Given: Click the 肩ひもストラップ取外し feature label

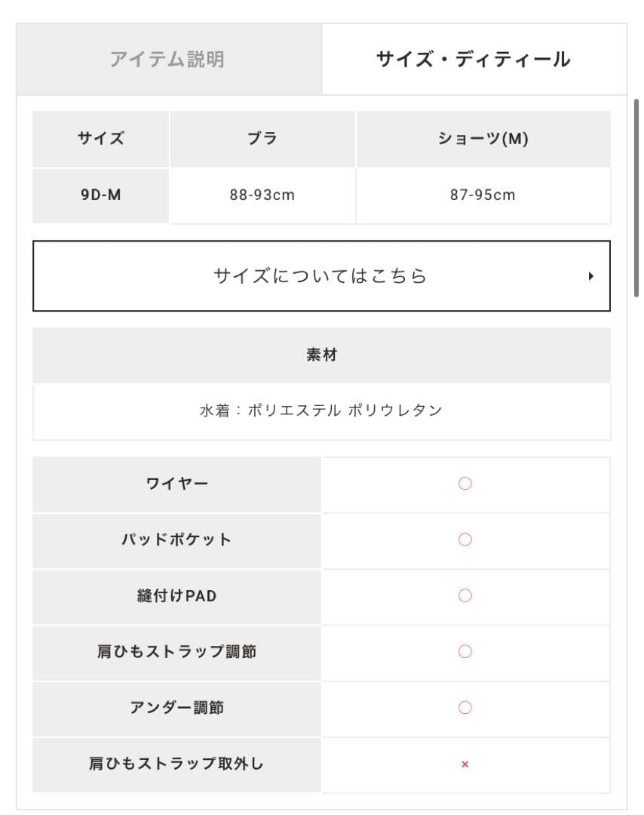Looking at the screenshot, I should 177,764.
